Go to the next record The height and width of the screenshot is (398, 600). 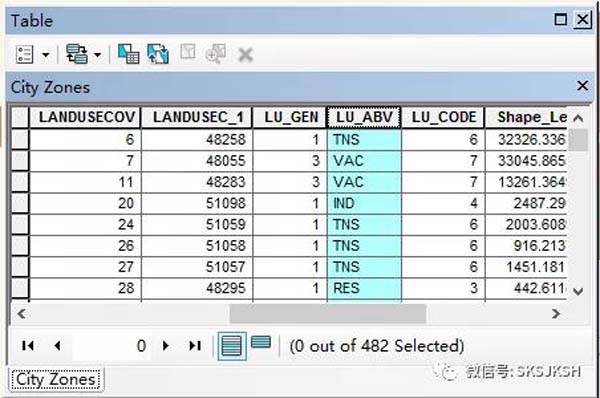point(166,346)
